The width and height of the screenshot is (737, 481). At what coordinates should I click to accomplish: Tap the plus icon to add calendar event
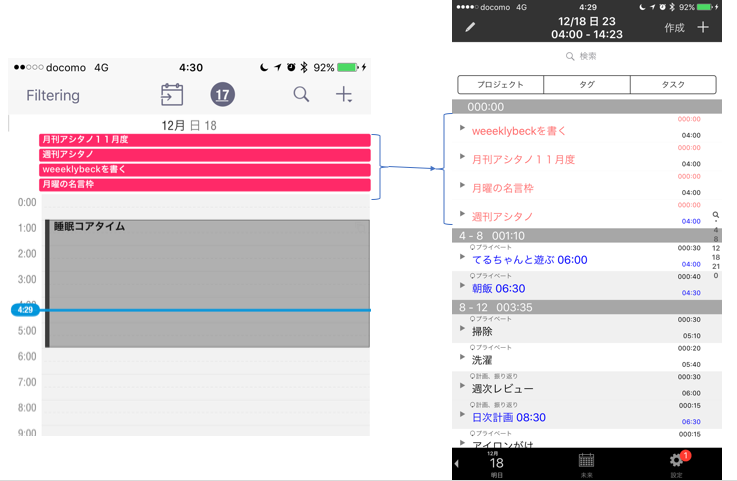click(x=344, y=95)
